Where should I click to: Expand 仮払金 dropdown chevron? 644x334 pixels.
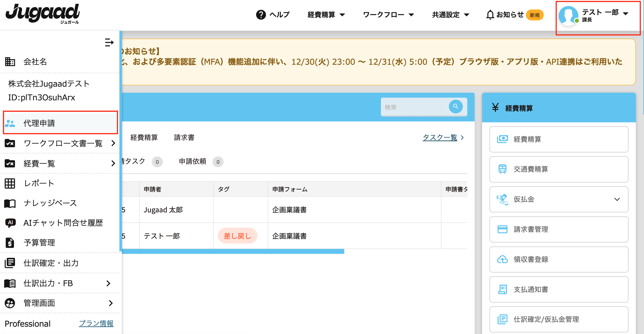(617, 199)
